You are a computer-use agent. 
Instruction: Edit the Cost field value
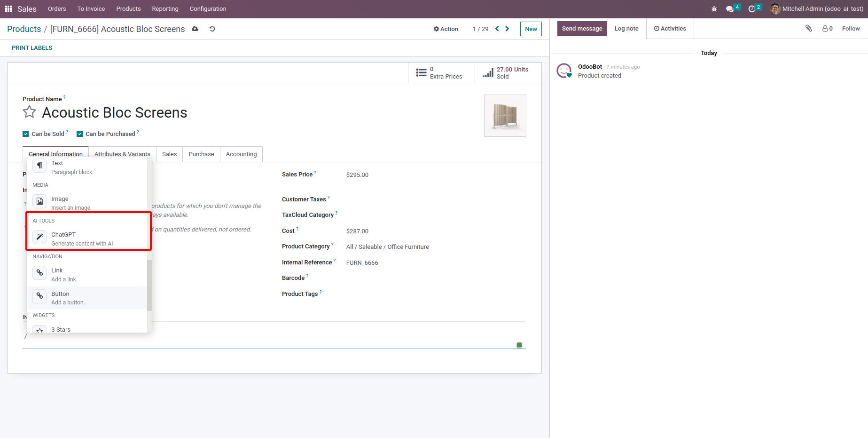click(436, 231)
